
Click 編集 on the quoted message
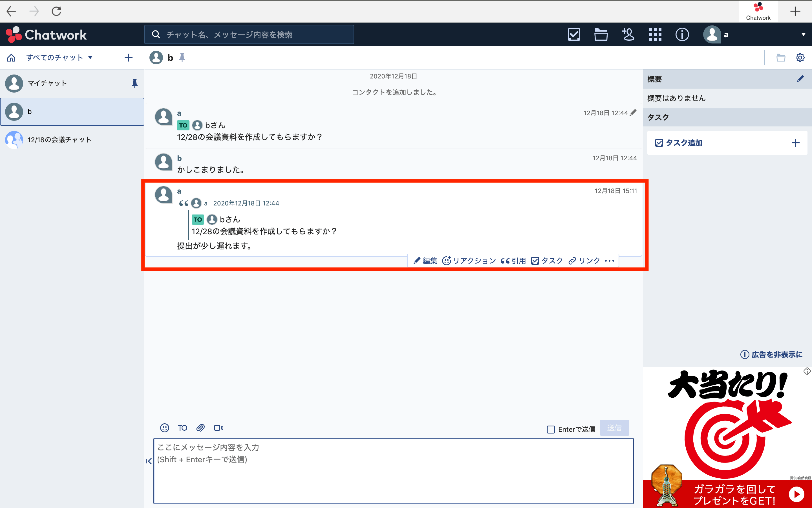click(425, 261)
